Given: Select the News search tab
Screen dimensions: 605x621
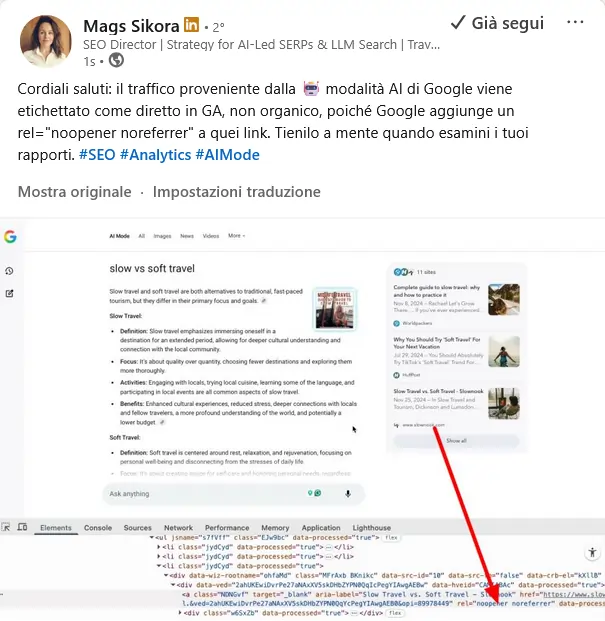Looking at the screenshot, I should tap(187, 236).
